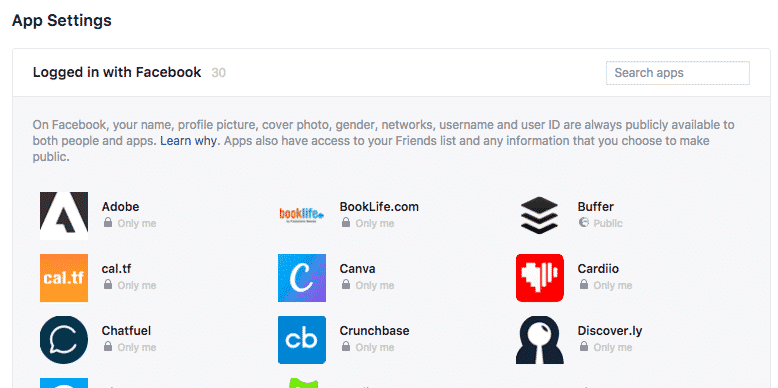The image size is (778, 388).
Task: Select the red Cardiio heart icon
Action: pyautogui.click(x=540, y=278)
